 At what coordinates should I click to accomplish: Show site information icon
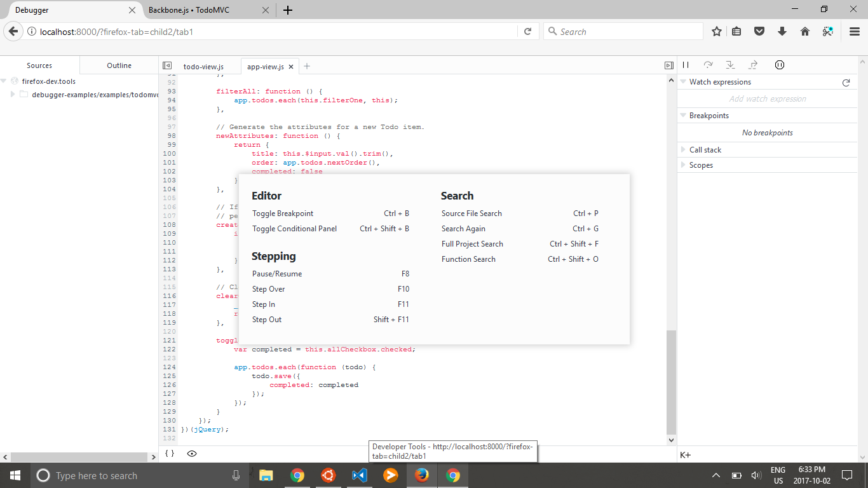click(31, 31)
